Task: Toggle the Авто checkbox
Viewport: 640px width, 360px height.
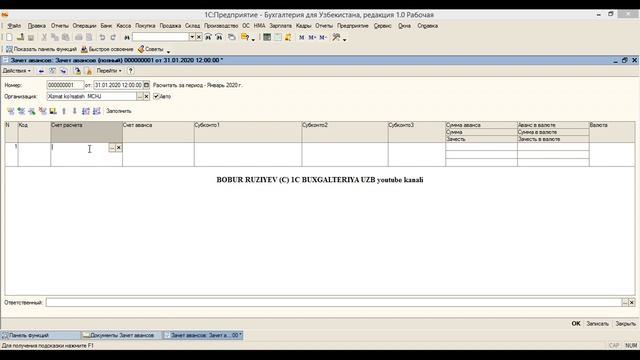Action: point(156,96)
